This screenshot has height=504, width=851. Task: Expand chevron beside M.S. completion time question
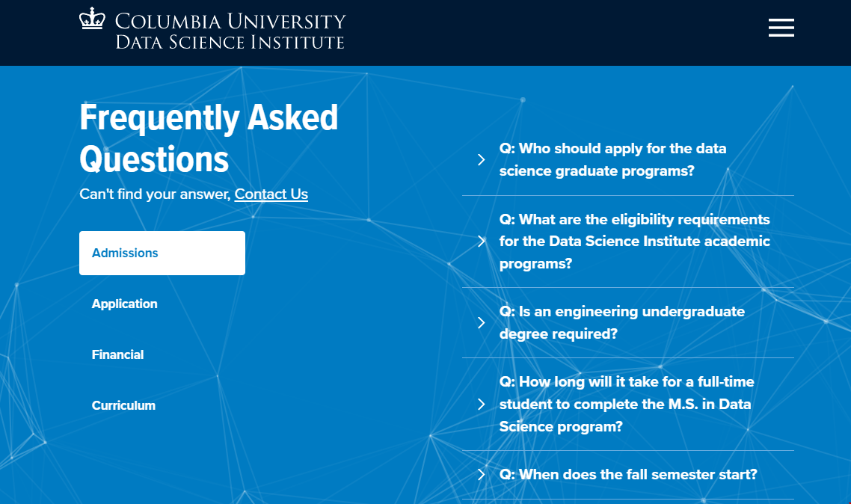pos(481,405)
